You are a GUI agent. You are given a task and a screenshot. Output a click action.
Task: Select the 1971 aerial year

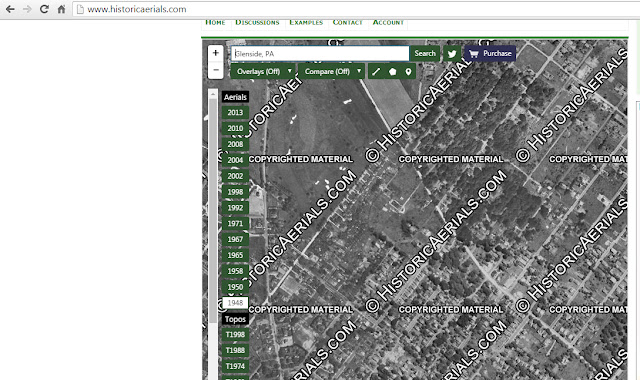point(235,224)
